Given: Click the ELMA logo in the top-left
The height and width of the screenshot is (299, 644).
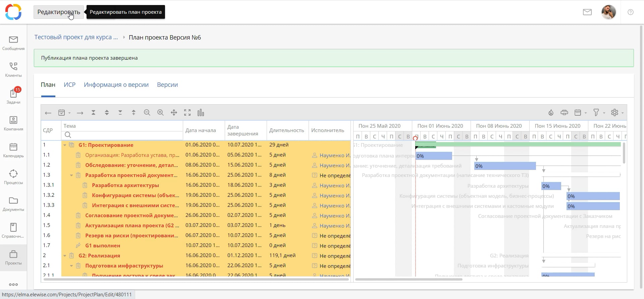Looking at the screenshot, I should (13, 12).
